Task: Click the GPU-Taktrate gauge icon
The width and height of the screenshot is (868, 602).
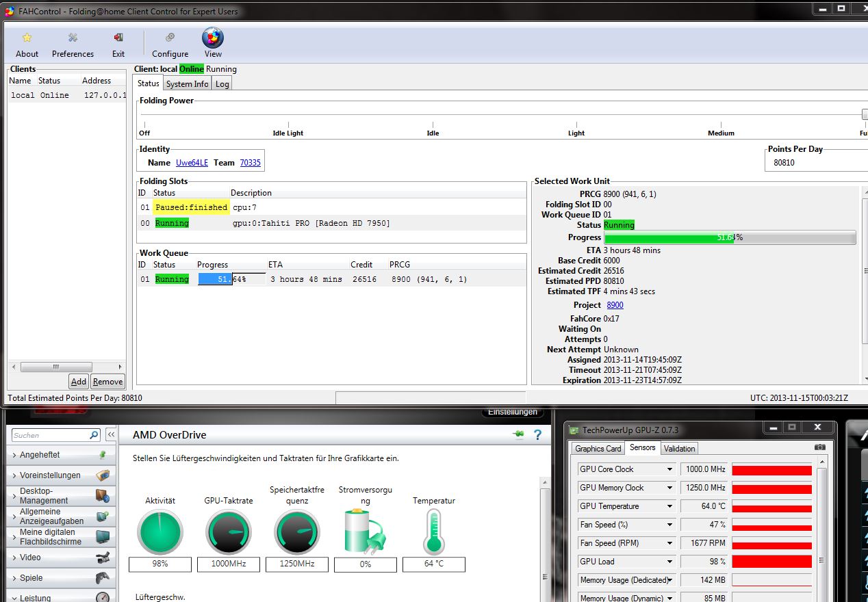Action: coord(228,532)
